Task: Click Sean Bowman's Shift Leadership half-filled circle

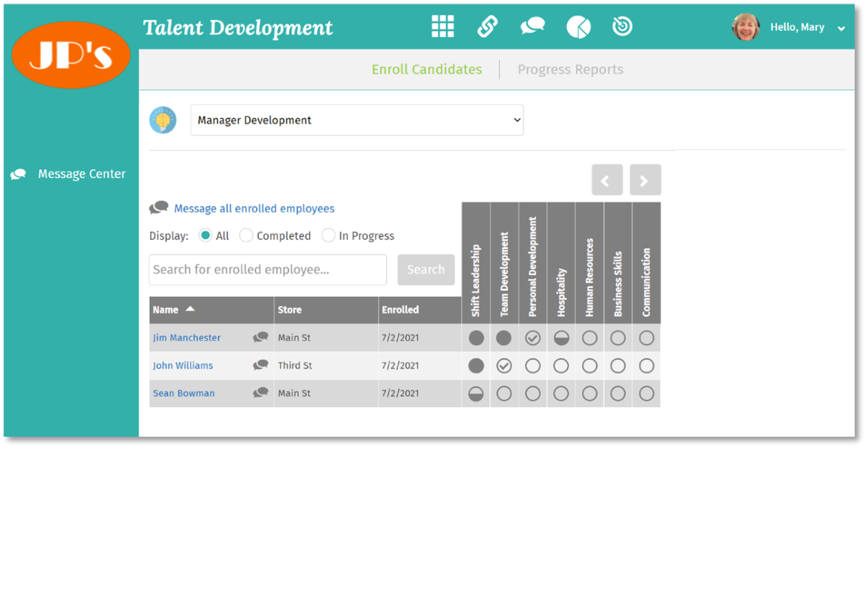Action: [476, 394]
